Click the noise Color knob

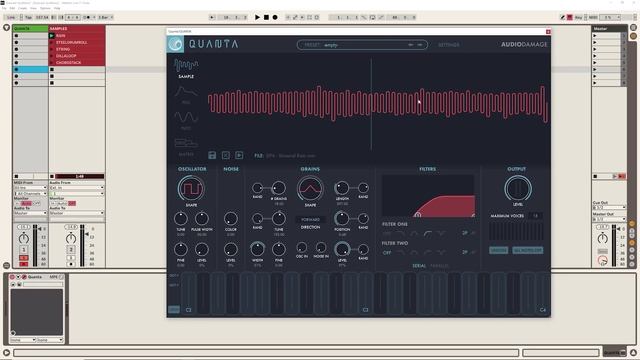231,218
